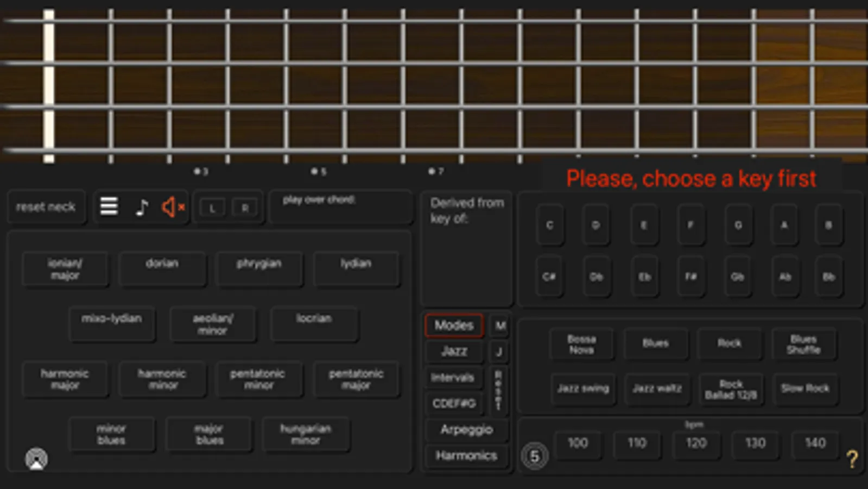Viewport: 868px width, 489px height.
Task: Select the dorian mode
Action: pos(162,269)
